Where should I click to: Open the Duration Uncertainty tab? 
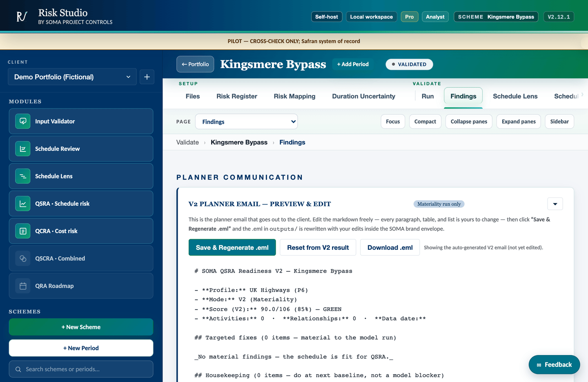pyautogui.click(x=364, y=96)
